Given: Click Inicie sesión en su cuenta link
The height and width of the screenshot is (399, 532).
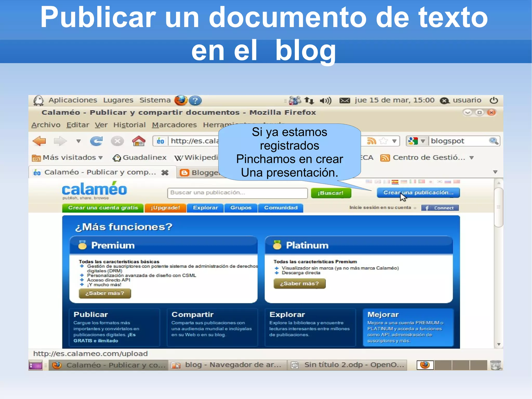Looking at the screenshot, I should coord(380,207).
